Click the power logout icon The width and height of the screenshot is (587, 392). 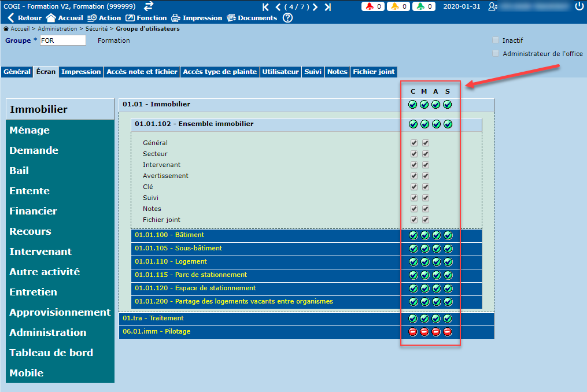[x=579, y=6]
